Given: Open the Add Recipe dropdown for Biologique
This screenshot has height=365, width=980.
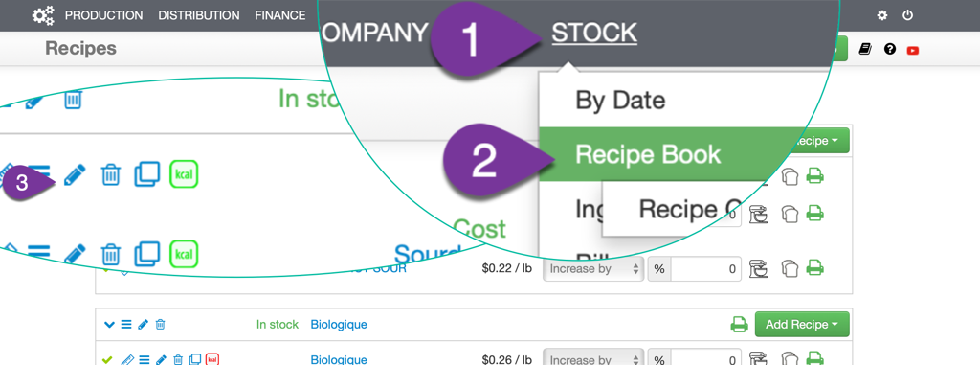Looking at the screenshot, I should tap(802, 325).
